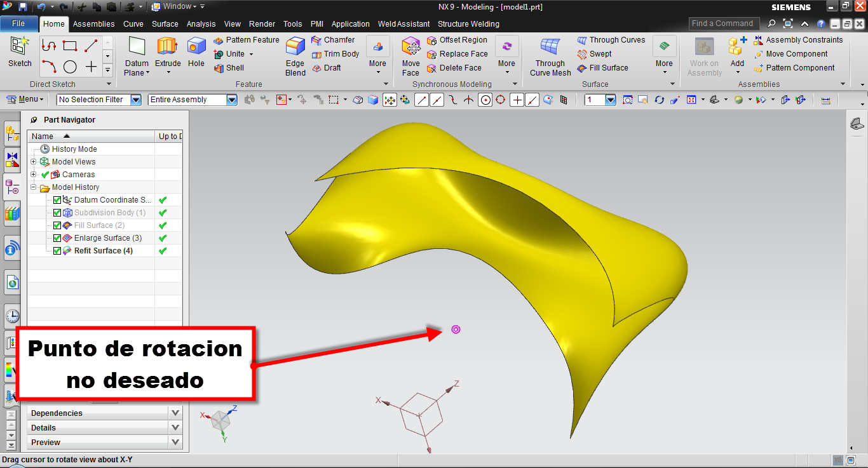Switch to the Surface tab
Screen dimensions: 868x468
click(165, 24)
